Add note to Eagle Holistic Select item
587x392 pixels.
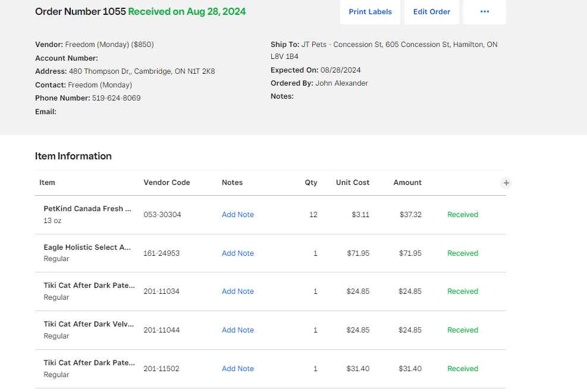(237, 253)
